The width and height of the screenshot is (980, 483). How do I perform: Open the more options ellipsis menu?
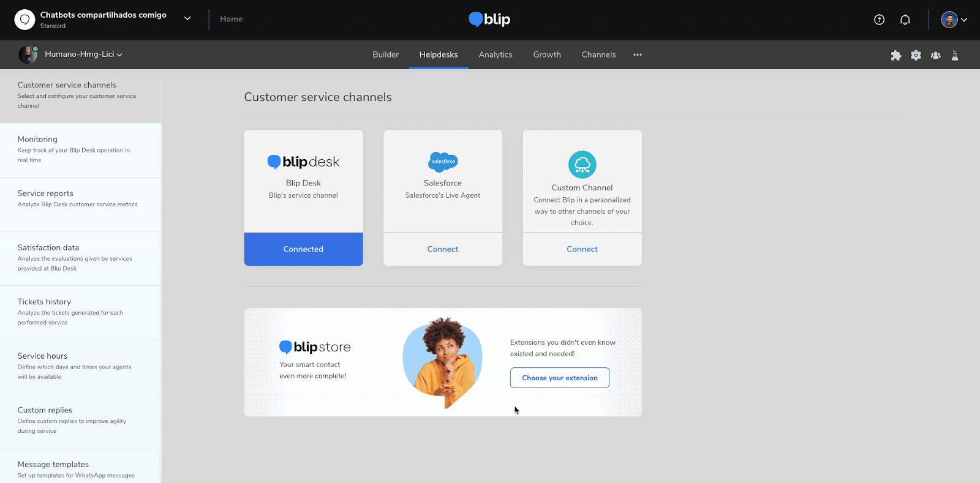click(x=638, y=54)
